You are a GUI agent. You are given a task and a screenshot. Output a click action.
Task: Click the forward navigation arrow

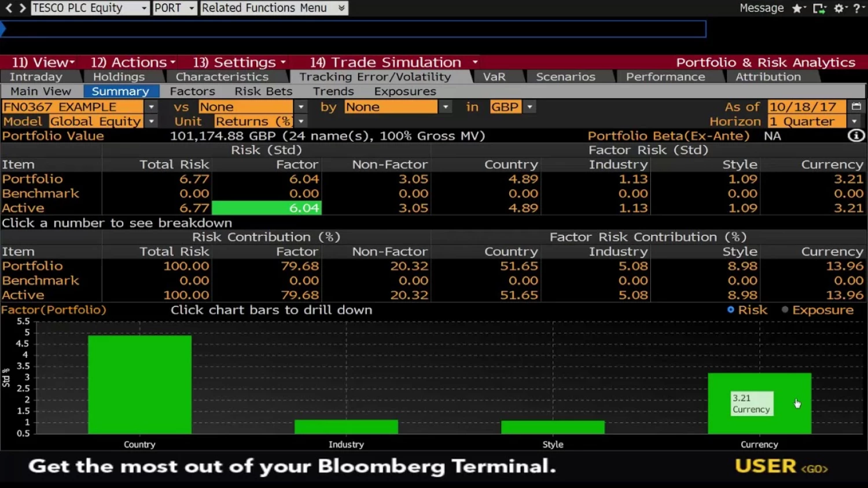(22, 8)
